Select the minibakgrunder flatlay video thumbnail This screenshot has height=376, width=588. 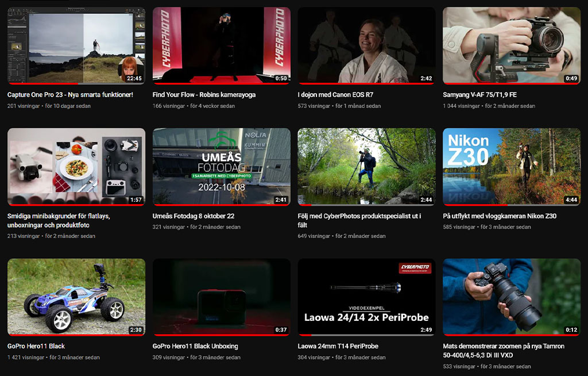point(76,167)
